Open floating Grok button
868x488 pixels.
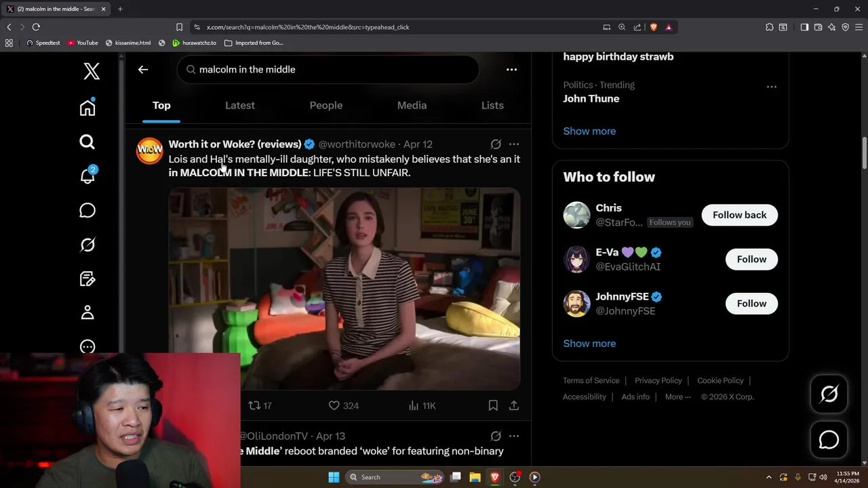click(829, 394)
